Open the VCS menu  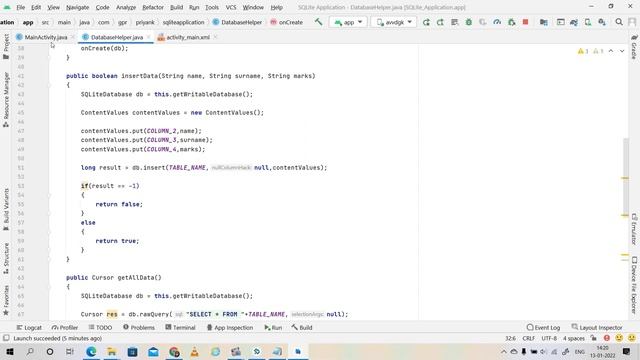pyautogui.click(x=231, y=7)
